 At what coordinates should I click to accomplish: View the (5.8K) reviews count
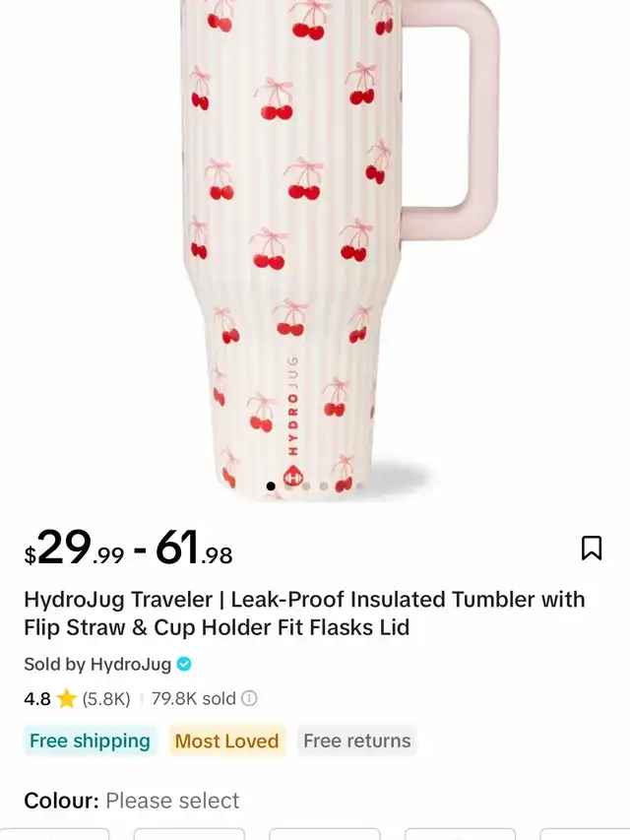[x=106, y=698]
